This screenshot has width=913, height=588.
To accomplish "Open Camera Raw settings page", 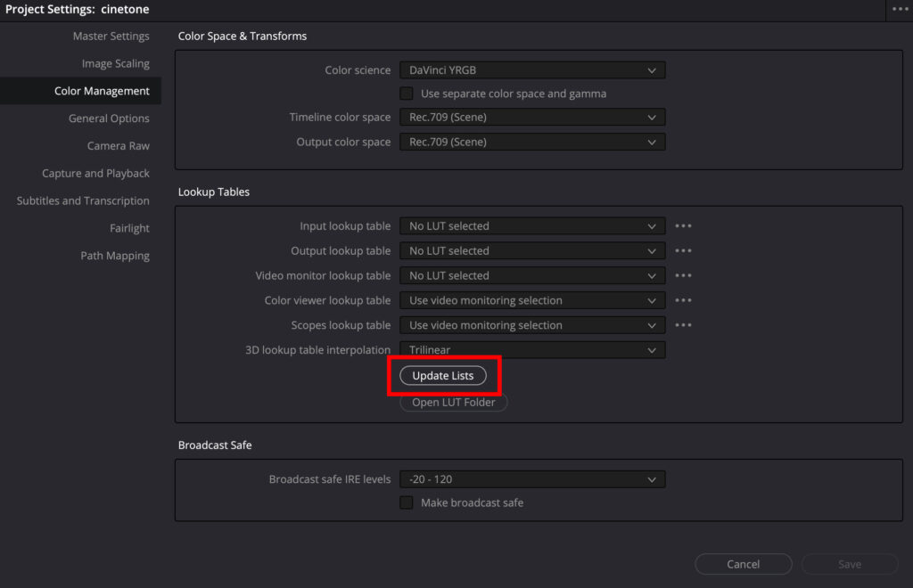I will (118, 146).
